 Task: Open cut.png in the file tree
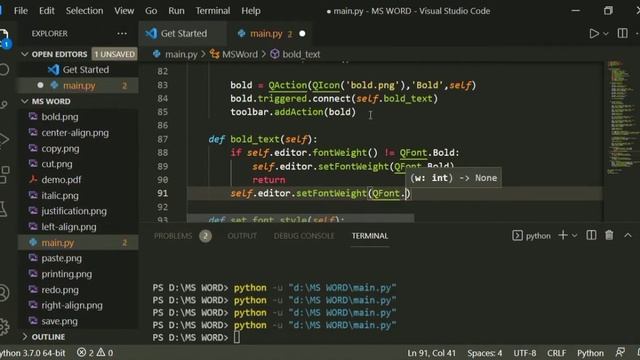click(x=57, y=164)
